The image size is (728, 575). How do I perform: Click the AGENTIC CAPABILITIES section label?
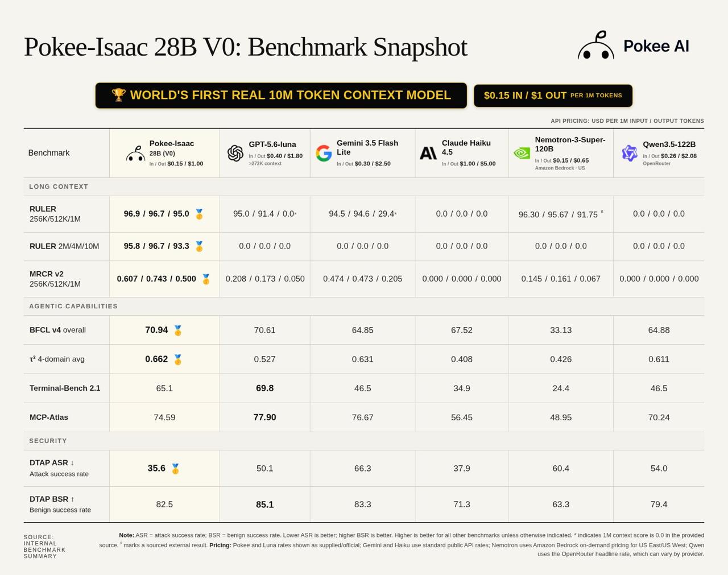coord(73,306)
